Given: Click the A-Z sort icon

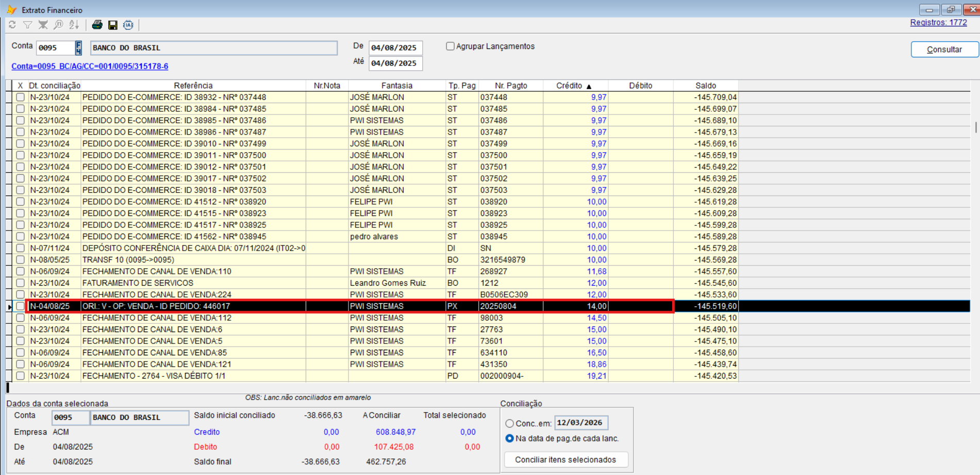Looking at the screenshot, I should click(74, 25).
